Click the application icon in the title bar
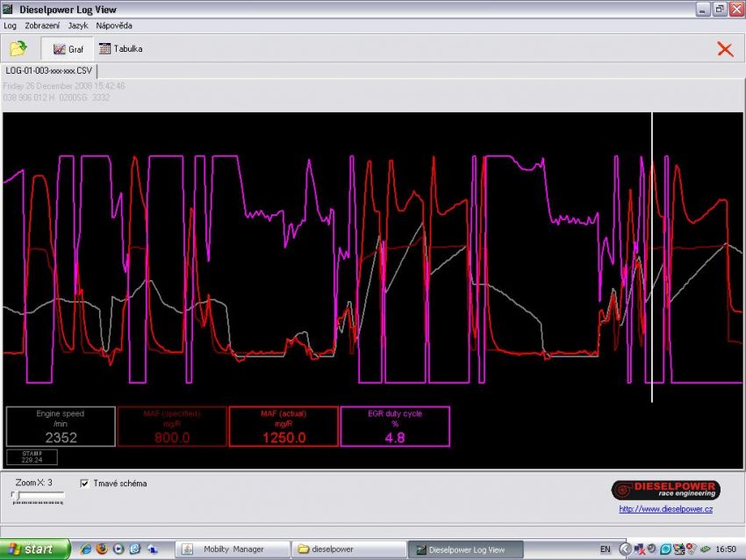 click(8, 9)
